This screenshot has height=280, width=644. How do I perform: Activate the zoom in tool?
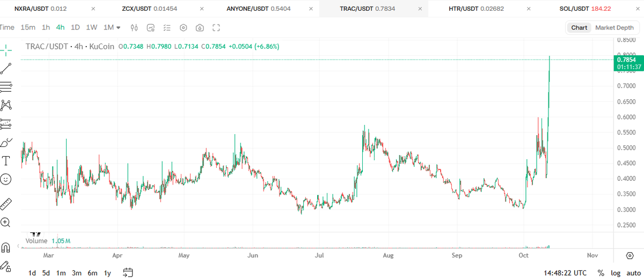tap(6, 222)
